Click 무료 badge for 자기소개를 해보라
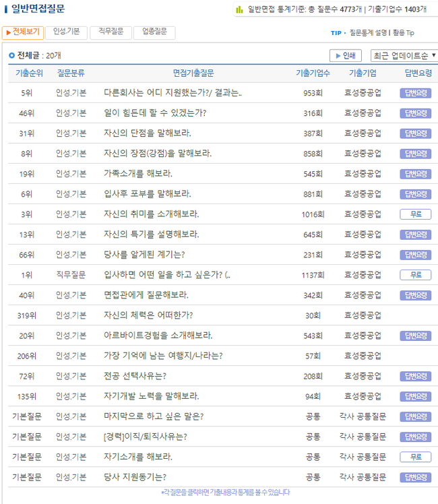This screenshot has height=504, width=438. pyautogui.click(x=415, y=457)
